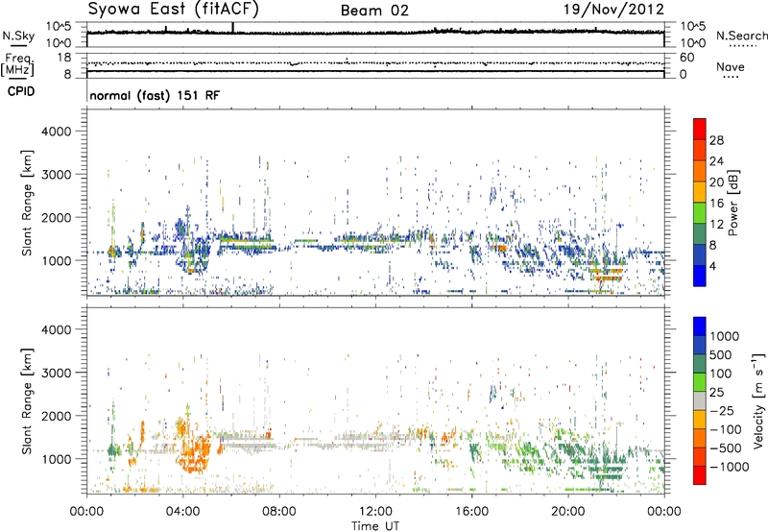Click the 'Freq. [MHz]' axis label
The image size is (768, 532).
point(17,64)
